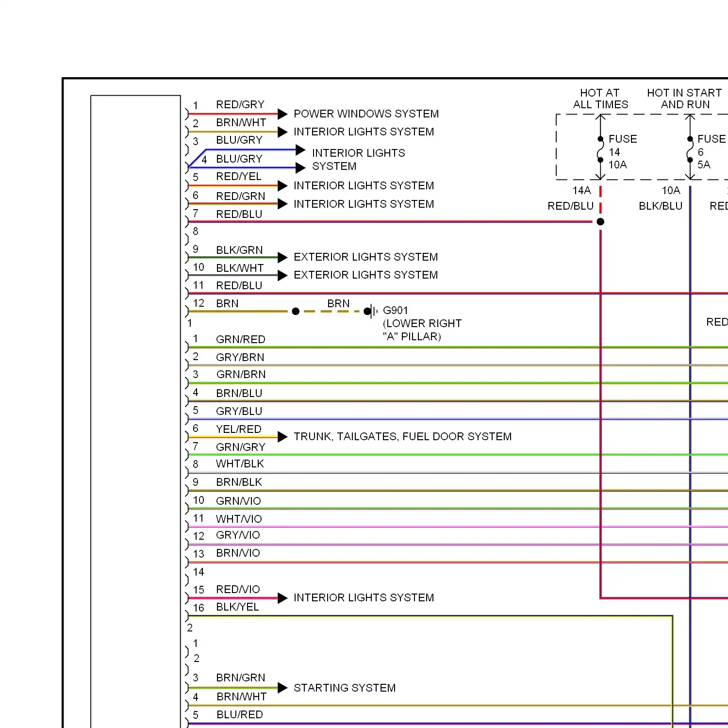The width and height of the screenshot is (728, 728).
Task: Click the BLK/GRN wire label
Action: pyautogui.click(x=240, y=250)
